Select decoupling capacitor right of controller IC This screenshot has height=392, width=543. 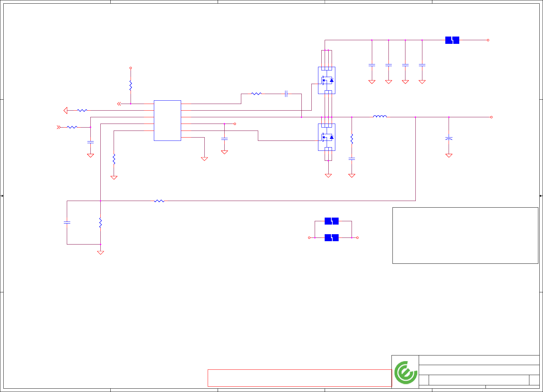point(224,139)
